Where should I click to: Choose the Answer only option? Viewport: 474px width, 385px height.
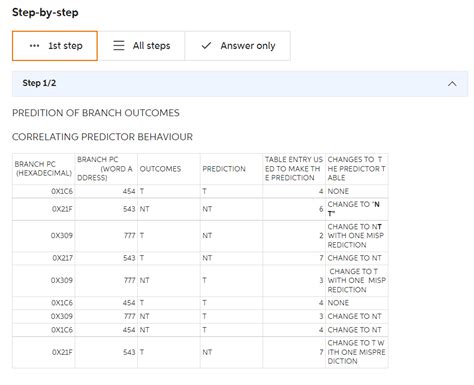237,46
